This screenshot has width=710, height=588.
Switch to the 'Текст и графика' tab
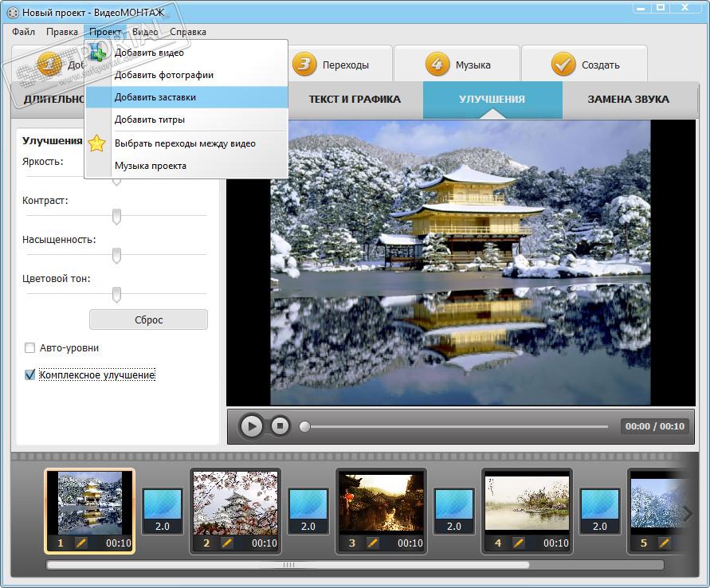(x=355, y=100)
